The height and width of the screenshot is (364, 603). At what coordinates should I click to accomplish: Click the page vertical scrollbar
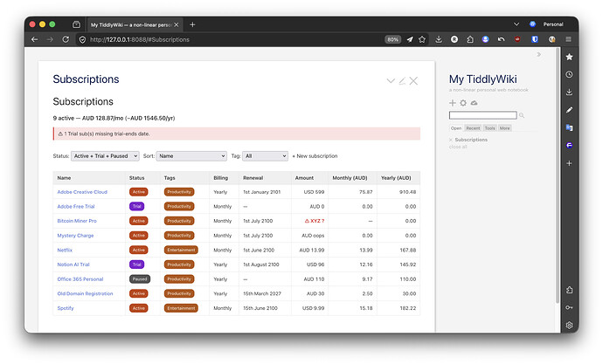[558, 175]
